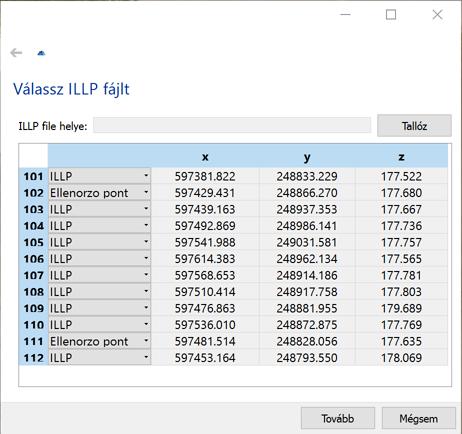
Task: Click the x value cell 597381.822
Action: pyautogui.click(x=205, y=176)
